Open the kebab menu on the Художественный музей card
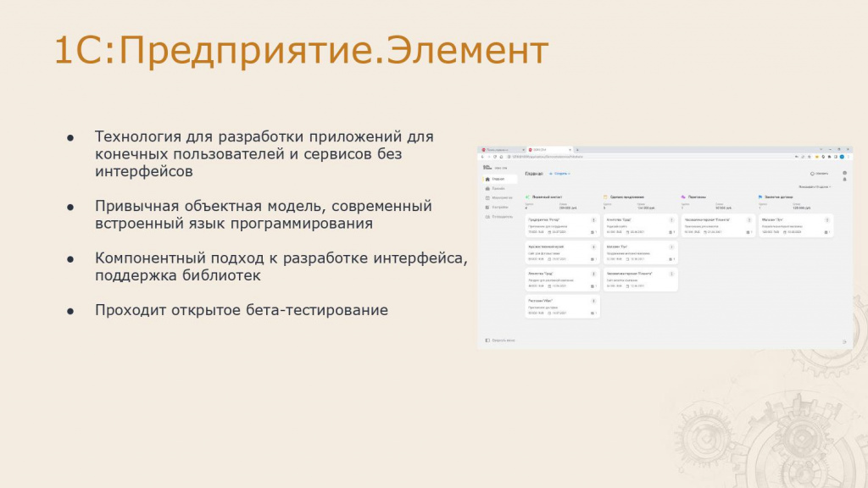The height and width of the screenshot is (488, 868). pos(593,247)
